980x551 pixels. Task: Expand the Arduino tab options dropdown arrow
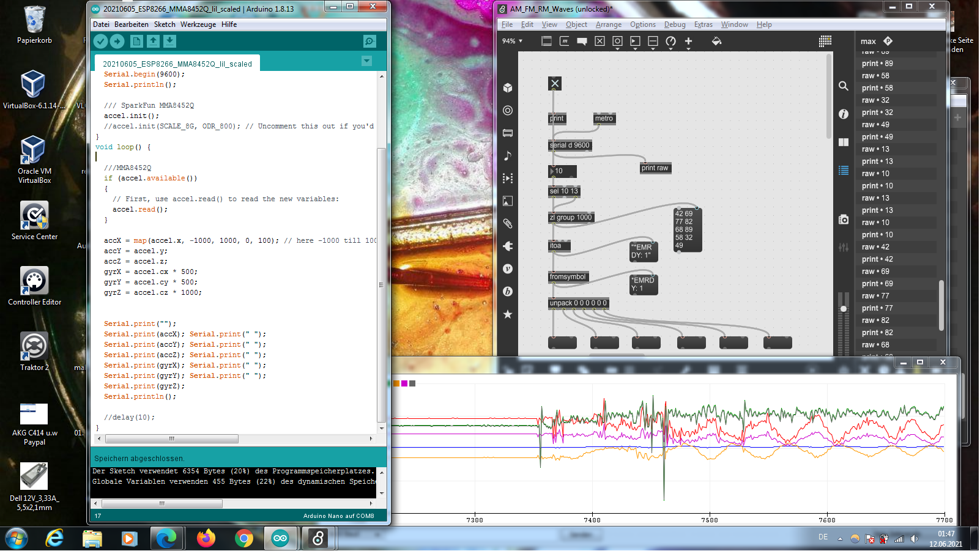pos(366,61)
